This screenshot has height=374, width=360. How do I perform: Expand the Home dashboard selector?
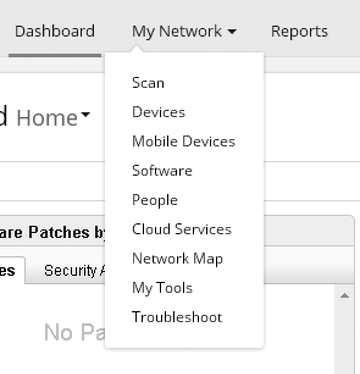(x=53, y=118)
